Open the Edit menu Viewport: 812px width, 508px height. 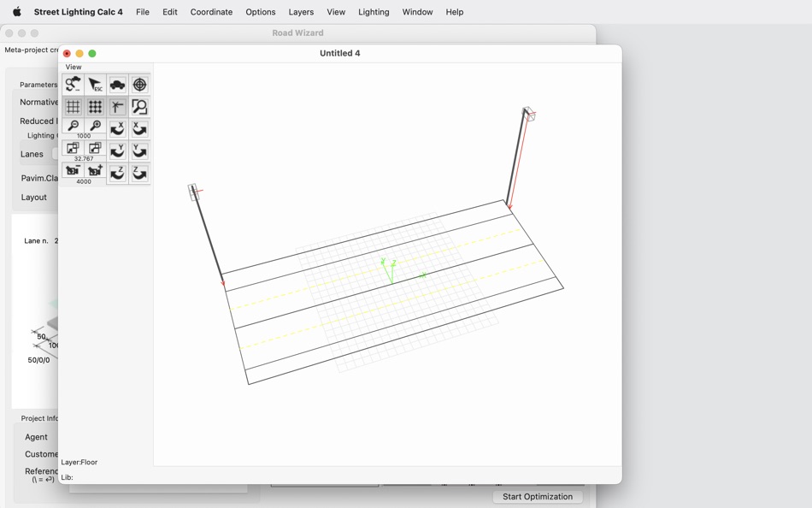(170, 12)
